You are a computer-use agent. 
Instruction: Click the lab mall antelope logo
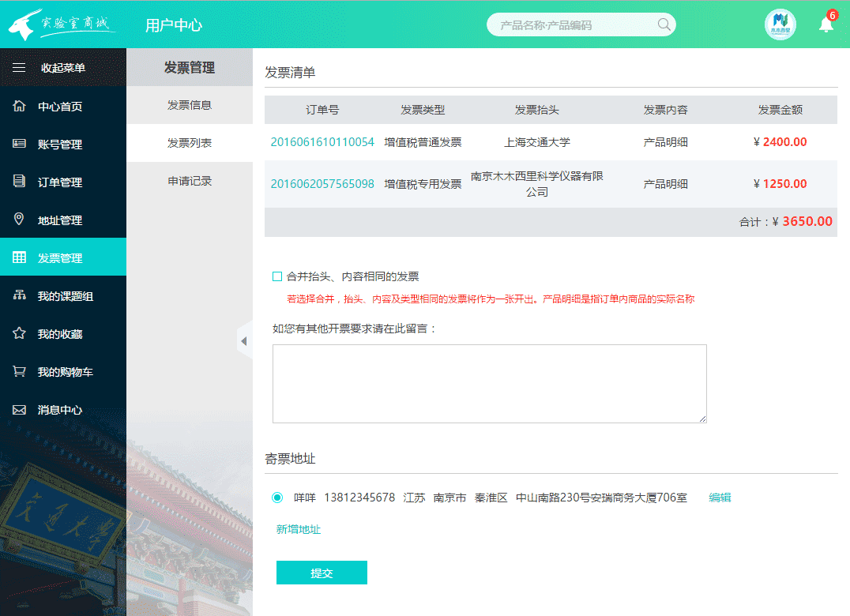[61, 24]
